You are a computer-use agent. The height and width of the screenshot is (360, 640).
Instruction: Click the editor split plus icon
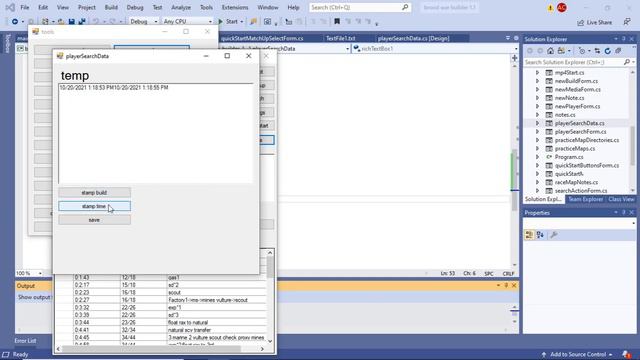click(514, 58)
